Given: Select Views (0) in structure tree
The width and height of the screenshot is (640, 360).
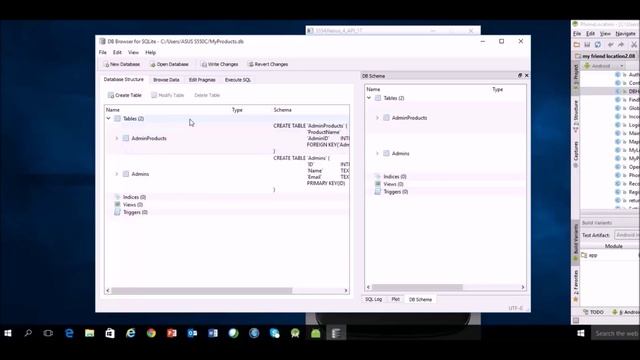Looking at the screenshot, I should pos(133,204).
